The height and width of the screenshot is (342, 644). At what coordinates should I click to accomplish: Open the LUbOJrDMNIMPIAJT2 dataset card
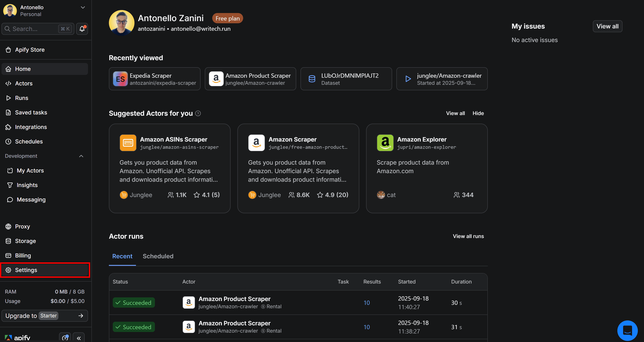tap(346, 79)
